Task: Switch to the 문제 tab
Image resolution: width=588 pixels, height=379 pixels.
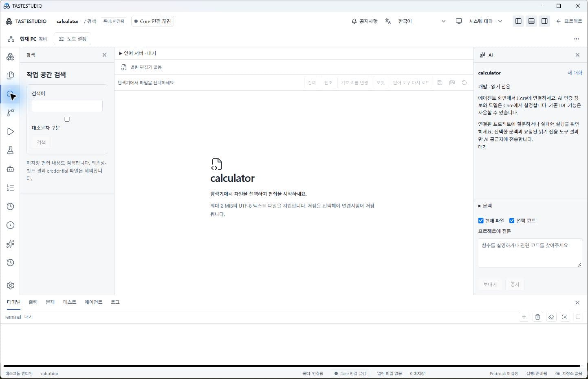Action: pyautogui.click(x=50, y=302)
